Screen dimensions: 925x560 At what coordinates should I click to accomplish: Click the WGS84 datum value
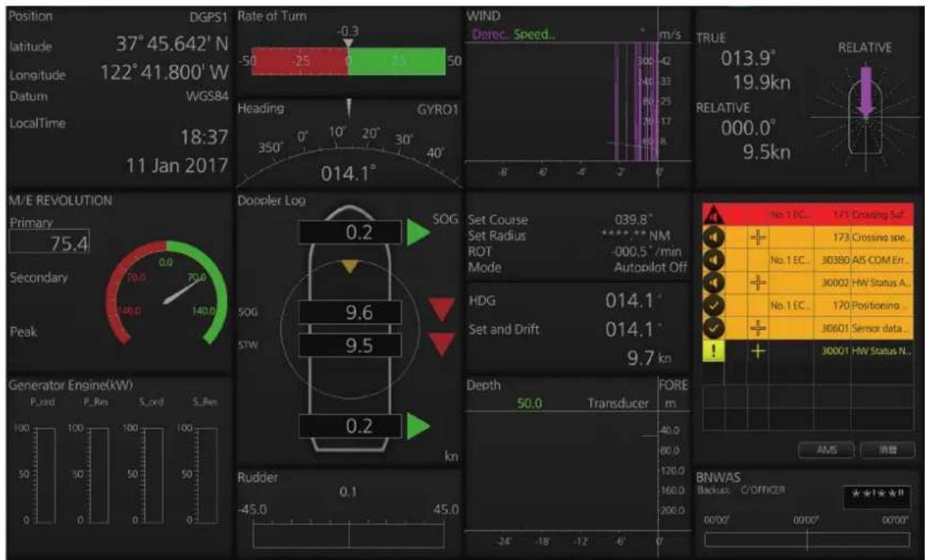tap(207, 96)
